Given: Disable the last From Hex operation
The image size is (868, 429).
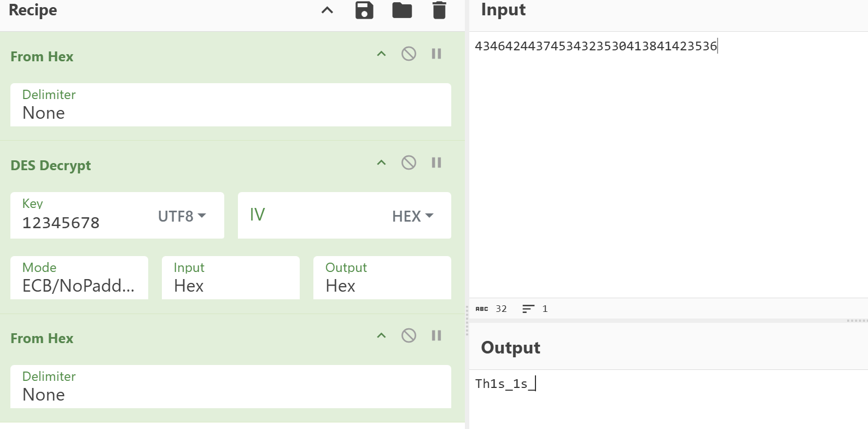Looking at the screenshot, I should click(409, 335).
